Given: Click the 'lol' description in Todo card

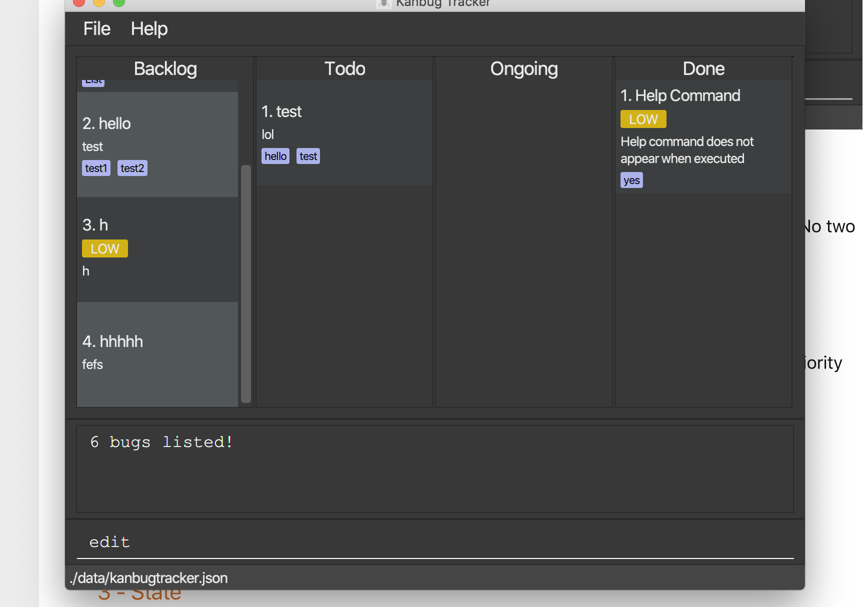Looking at the screenshot, I should [x=267, y=134].
